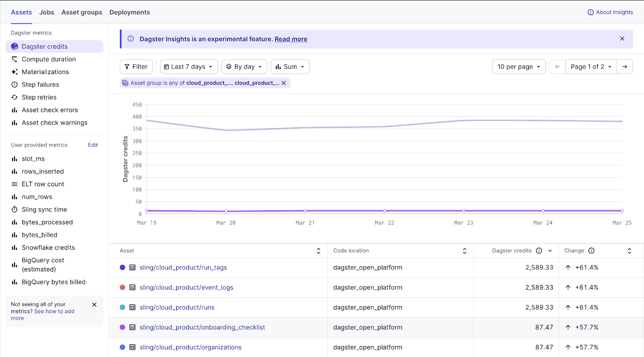Switch to the Jobs tab
This screenshot has height=357, width=644.
tap(47, 12)
